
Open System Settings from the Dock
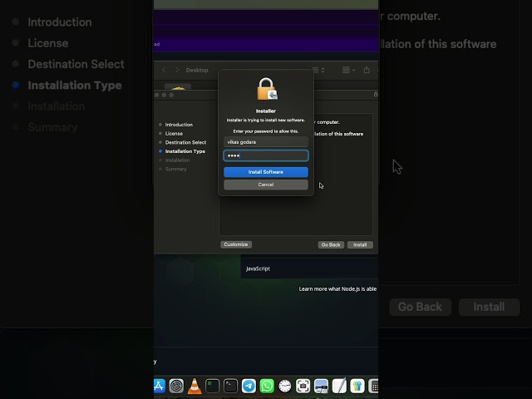[176, 386]
